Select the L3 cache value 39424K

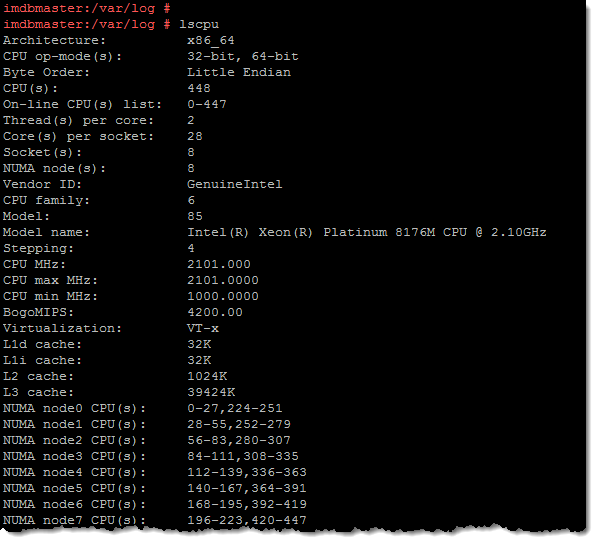click(211, 392)
